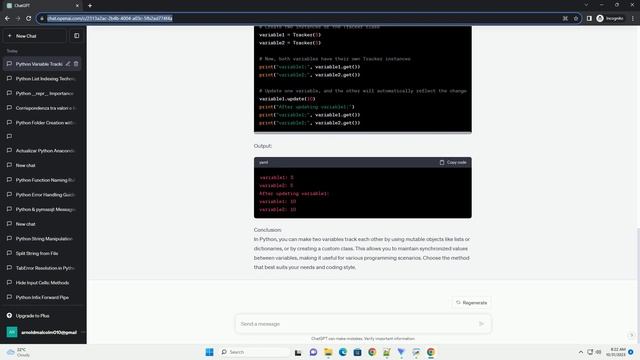Collapse the ChatGPT sidebar panel

76,36
